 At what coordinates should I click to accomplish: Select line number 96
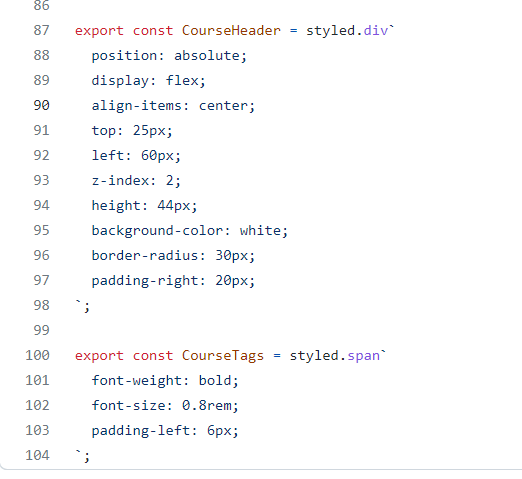coord(42,255)
